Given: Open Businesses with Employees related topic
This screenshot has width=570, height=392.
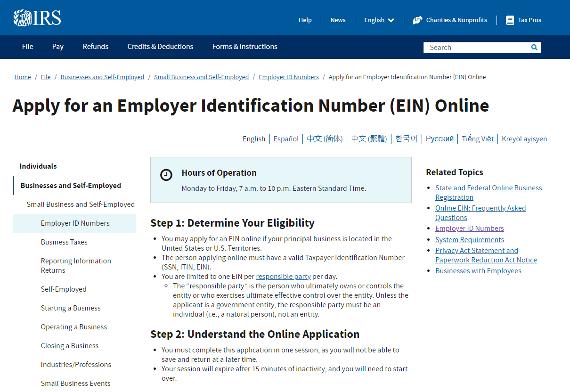Looking at the screenshot, I should [x=478, y=271].
